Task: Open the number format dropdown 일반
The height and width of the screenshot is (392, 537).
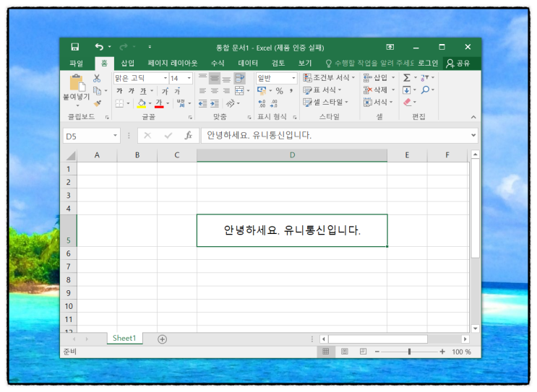Action: 293,79
